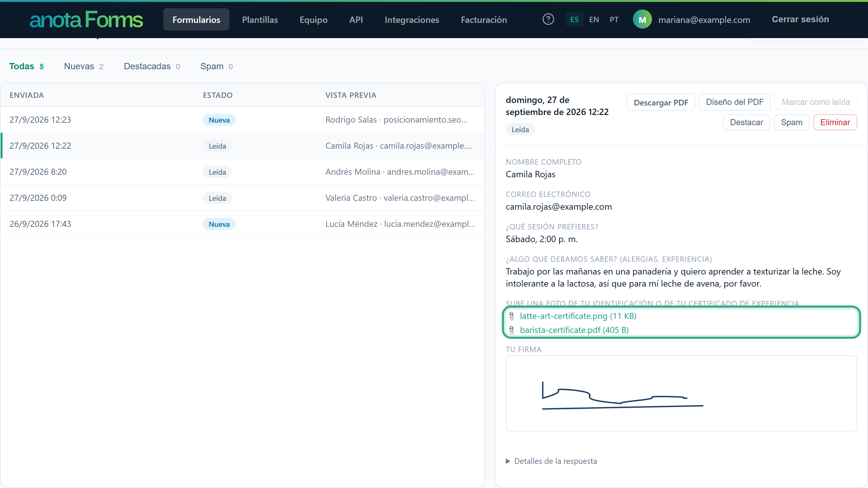Viewport: 868px width, 488px height.
Task: Open the Integraciones menu item
Action: [x=412, y=20]
